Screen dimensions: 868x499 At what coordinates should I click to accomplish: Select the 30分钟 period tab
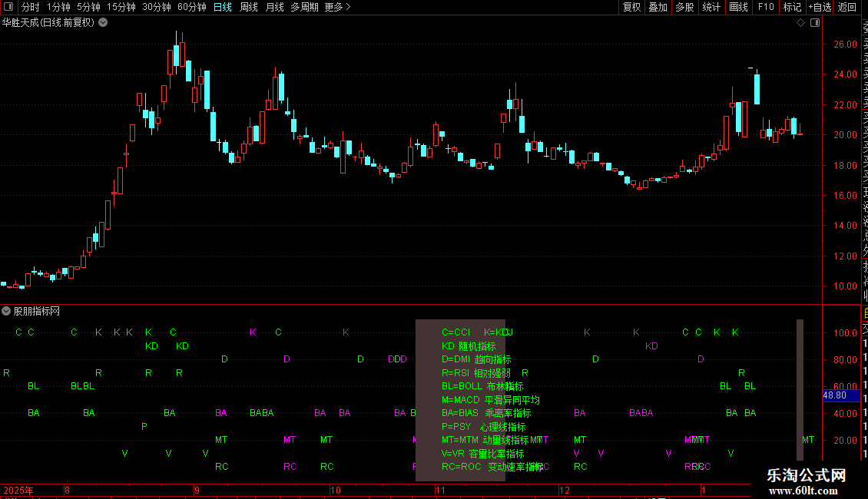pyautogui.click(x=157, y=7)
